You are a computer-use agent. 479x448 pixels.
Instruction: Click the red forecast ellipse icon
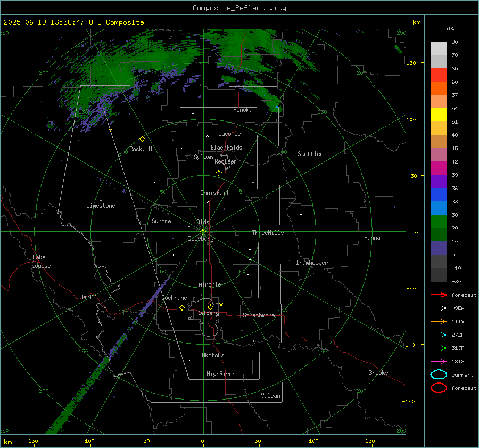(x=439, y=388)
